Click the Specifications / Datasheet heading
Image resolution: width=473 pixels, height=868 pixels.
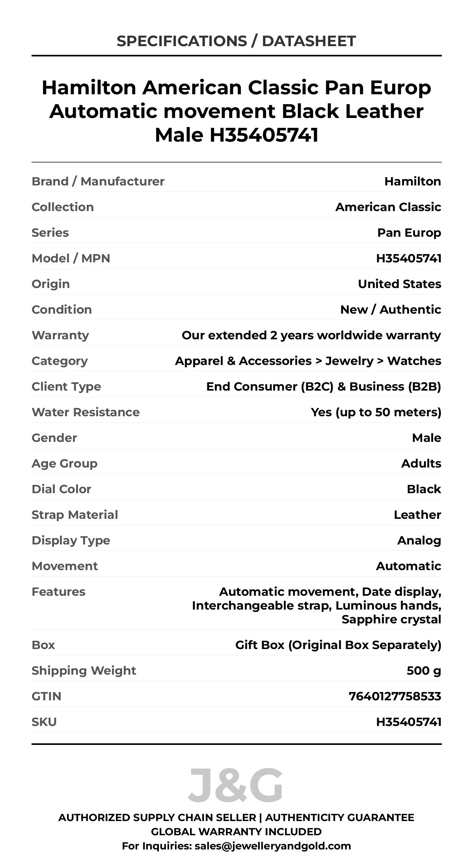tap(236, 41)
